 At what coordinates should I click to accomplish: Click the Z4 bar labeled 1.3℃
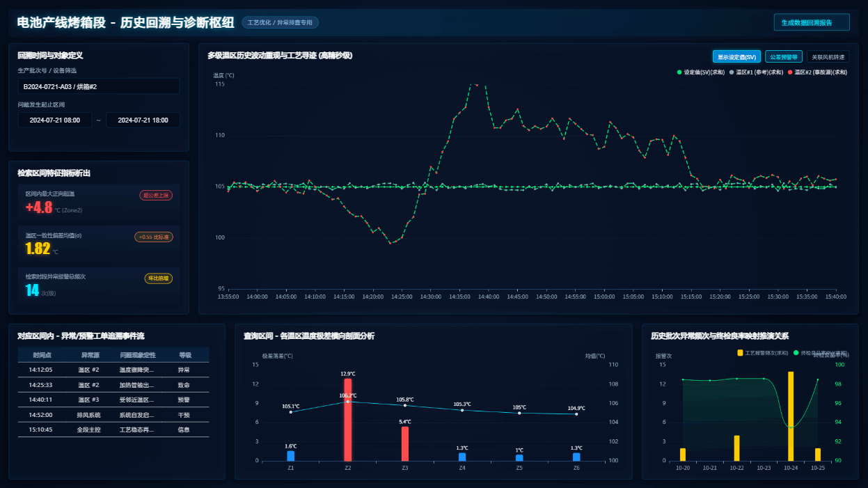[462, 457]
